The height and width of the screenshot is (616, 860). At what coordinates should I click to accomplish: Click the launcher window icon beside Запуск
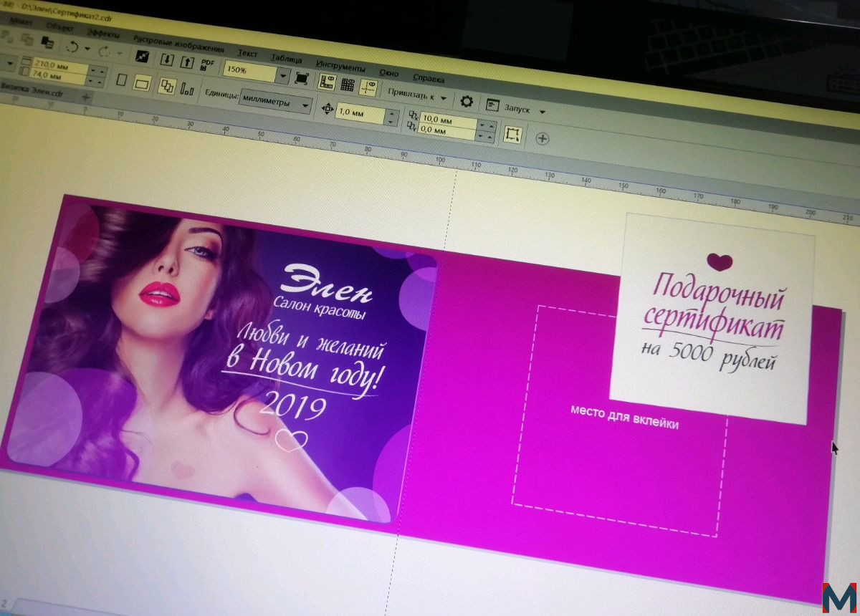pyautogui.click(x=492, y=105)
